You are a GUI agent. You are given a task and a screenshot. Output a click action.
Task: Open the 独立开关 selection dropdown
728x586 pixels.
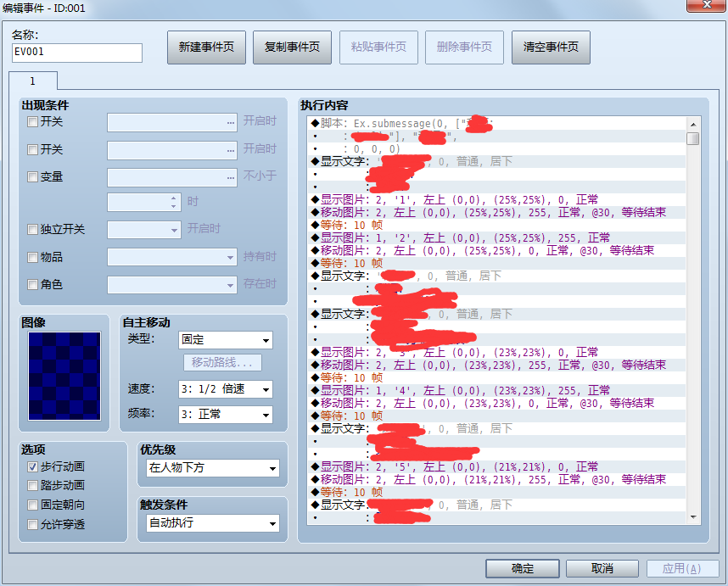[144, 230]
